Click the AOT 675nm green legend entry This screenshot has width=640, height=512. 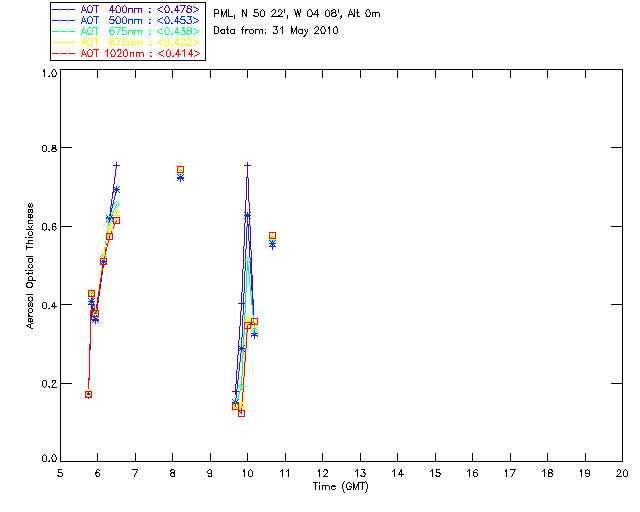coord(127,31)
